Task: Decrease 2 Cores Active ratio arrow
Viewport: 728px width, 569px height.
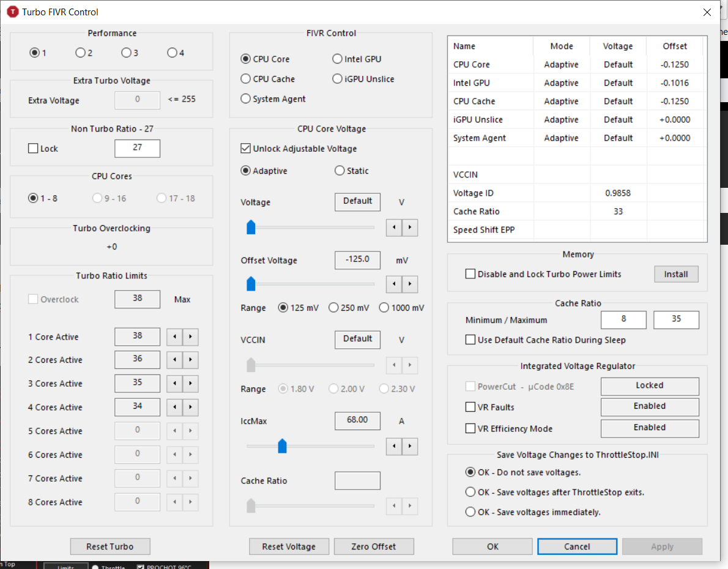Action: [x=174, y=360]
